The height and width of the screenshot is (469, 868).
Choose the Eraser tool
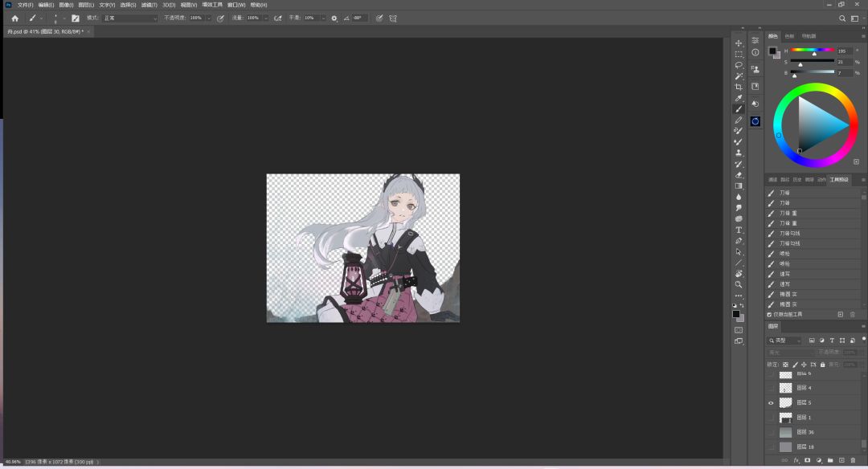(x=739, y=174)
